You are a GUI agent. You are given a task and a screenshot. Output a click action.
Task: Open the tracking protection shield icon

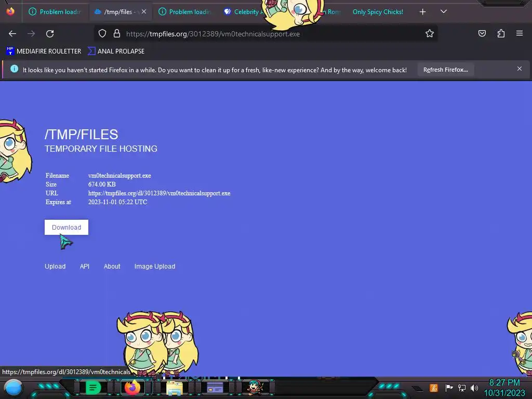coord(102,34)
